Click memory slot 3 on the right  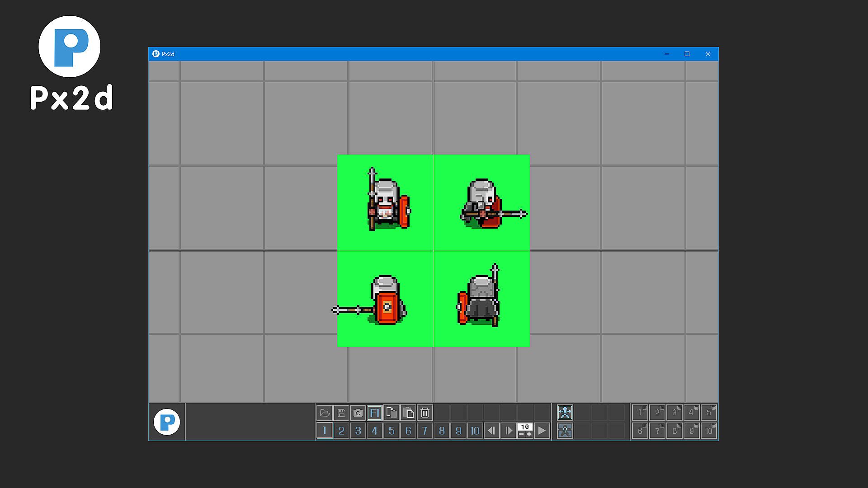[674, 413]
